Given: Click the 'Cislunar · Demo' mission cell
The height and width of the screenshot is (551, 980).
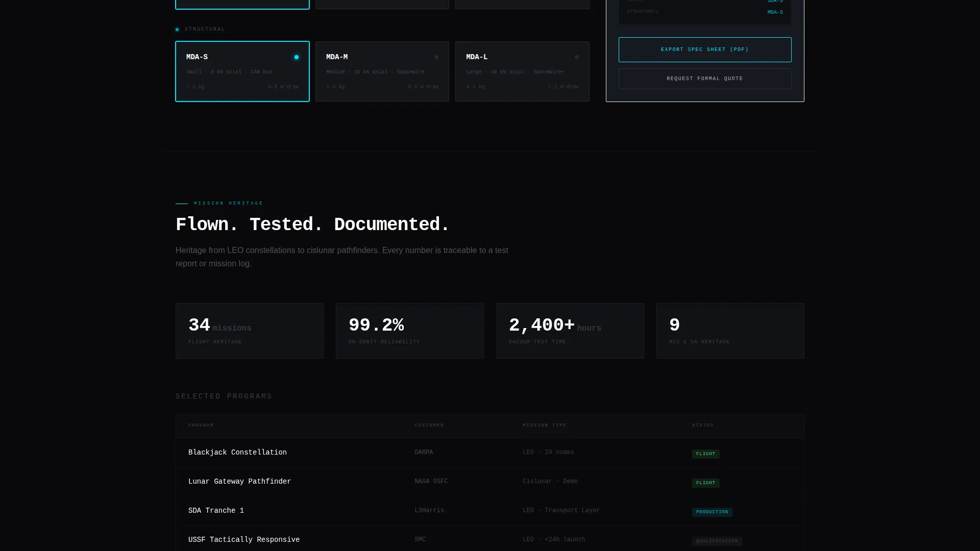Looking at the screenshot, I should (x=550, y=482).
